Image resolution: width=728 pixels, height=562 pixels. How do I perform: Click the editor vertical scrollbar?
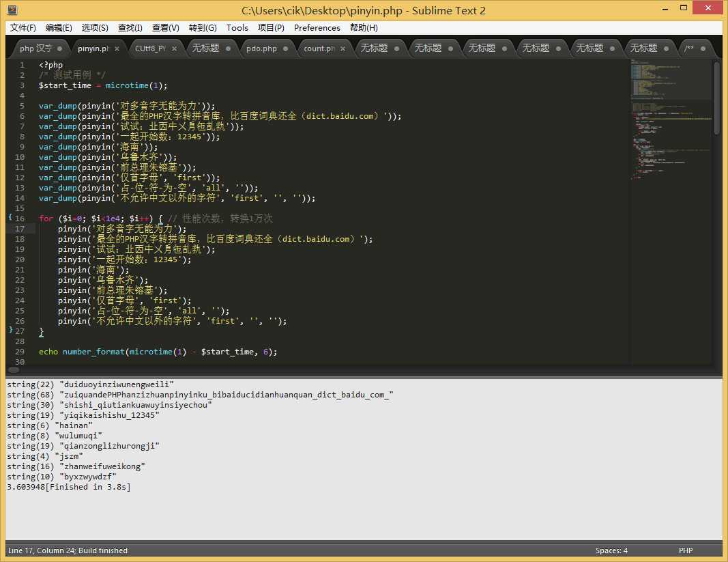(x=717, y=98)
